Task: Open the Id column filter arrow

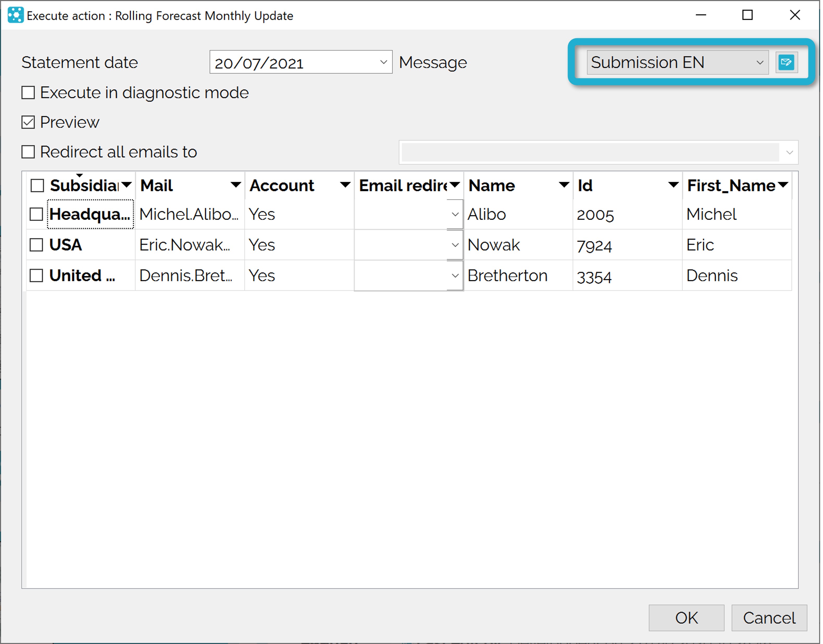Action: (x=673, y=185)
